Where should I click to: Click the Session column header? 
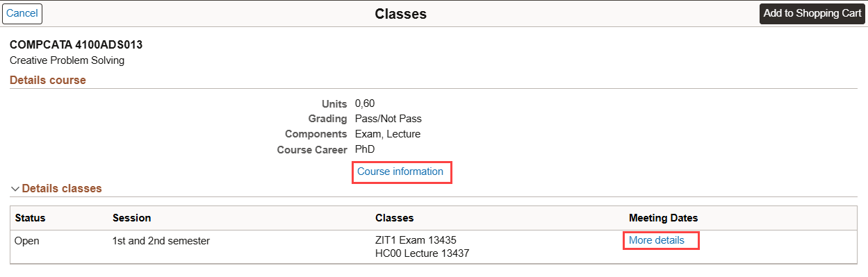[x=132, y=218]
